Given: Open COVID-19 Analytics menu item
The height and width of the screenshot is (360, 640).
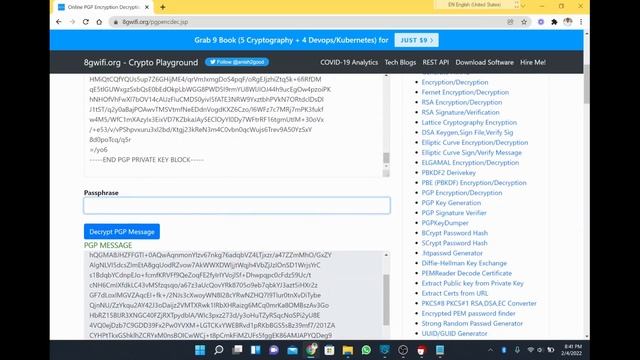Looking at the screenshot, I should coord(349,62).
